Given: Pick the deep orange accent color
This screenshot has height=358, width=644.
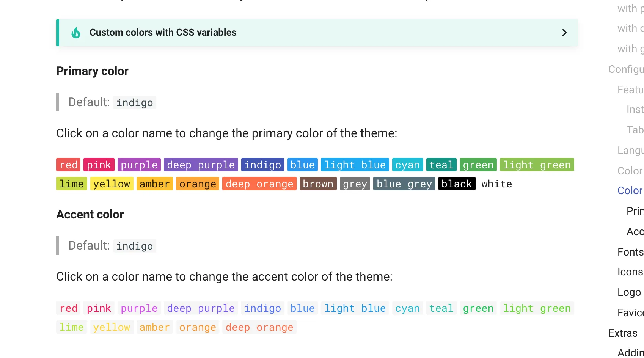Looking at the screenshot, I should (259, 327).
